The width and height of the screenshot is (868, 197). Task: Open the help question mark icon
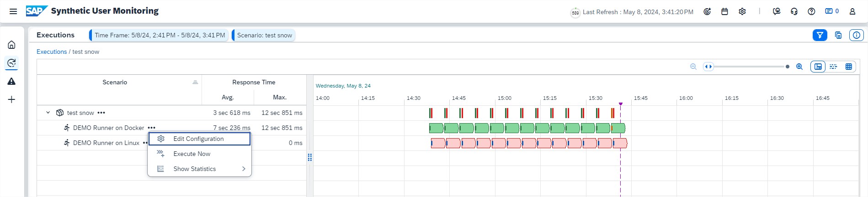coord(811,11)
